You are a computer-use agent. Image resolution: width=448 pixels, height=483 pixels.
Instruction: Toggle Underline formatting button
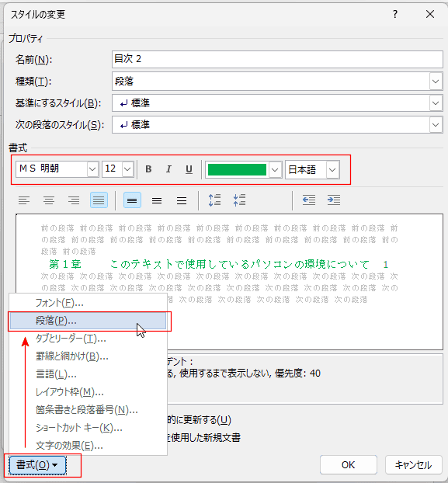tap(189, 169)
